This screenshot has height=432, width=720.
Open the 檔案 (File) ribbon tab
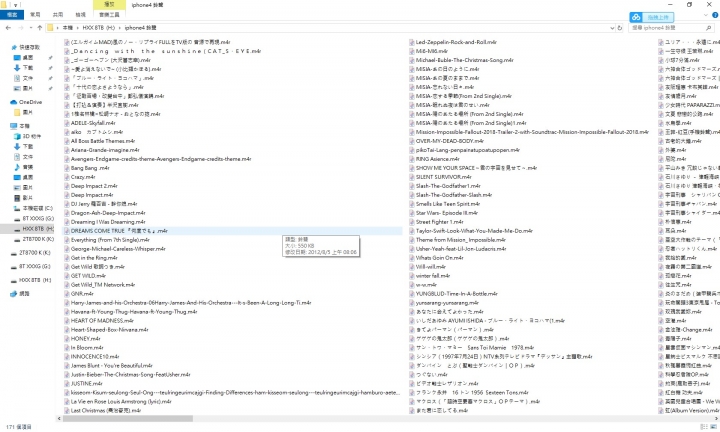(12, 15)
